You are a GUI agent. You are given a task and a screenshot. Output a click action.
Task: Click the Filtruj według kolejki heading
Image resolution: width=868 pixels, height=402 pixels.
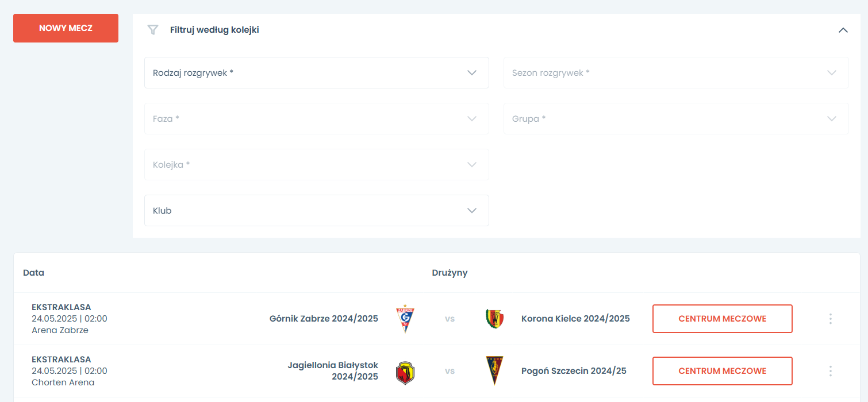point(214,30)
